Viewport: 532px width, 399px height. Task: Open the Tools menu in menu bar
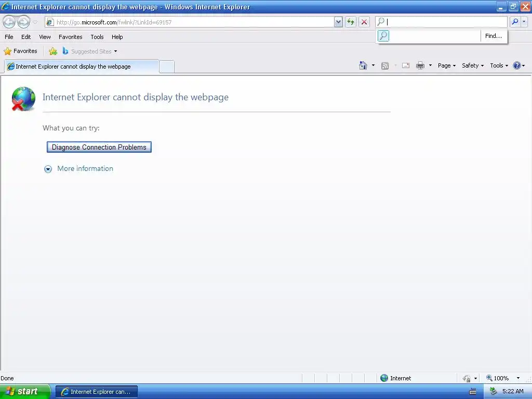[97, 37]
